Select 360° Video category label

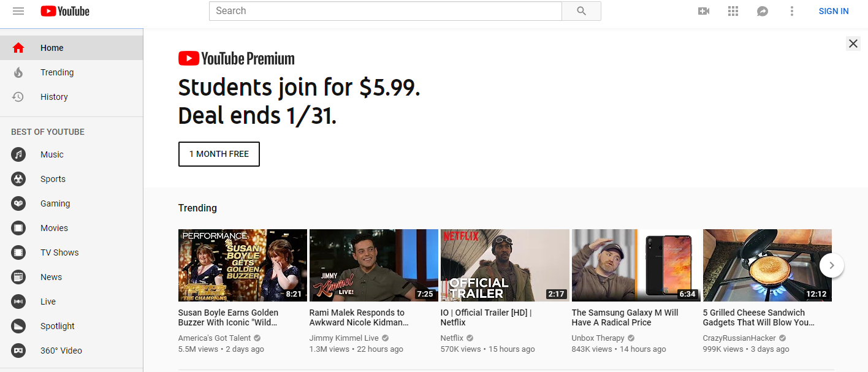pyautogui.click(x=61, y=351)
